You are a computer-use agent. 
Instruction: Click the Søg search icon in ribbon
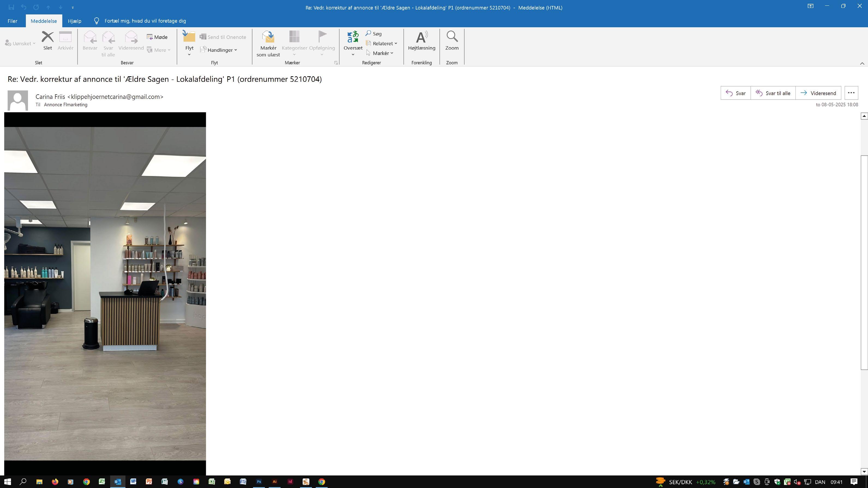[369, 33]
